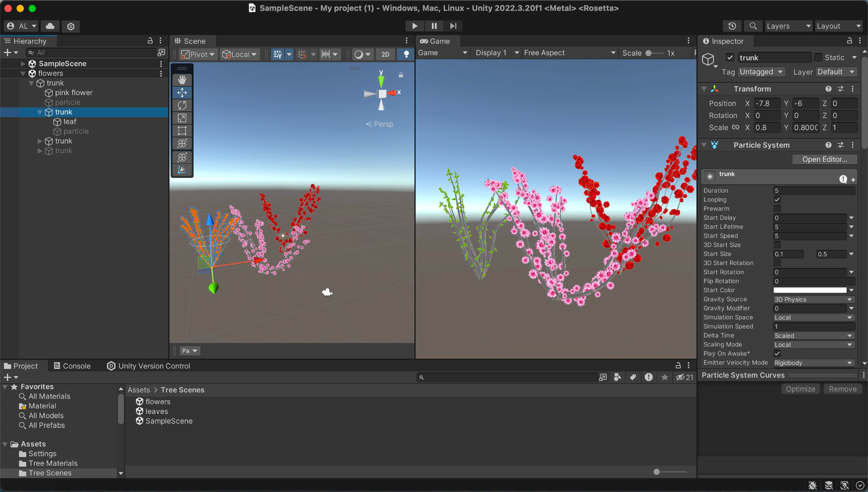
Task: Toggle the 2D view button
Action: click(x=385, y=54)
